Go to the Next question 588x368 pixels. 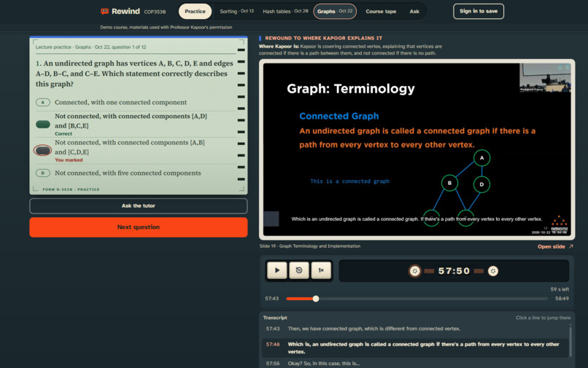139,227
